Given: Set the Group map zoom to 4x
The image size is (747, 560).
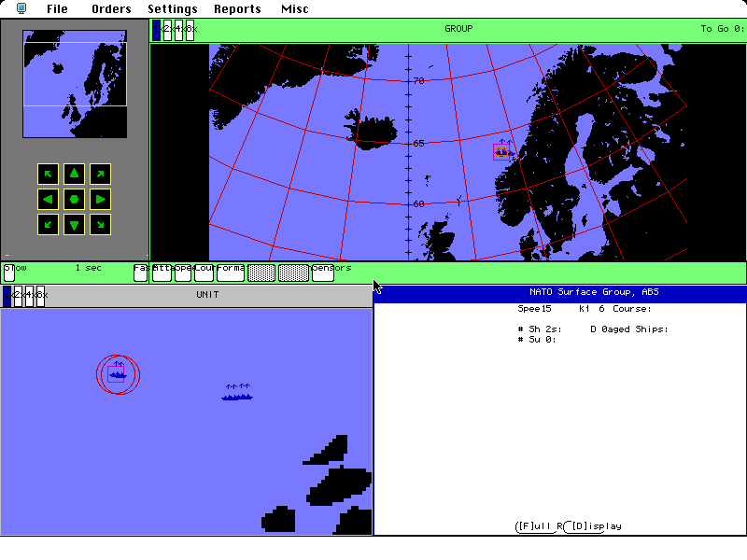Looking at the screenshot, I should pyautogui.click(x=178, y=30).
